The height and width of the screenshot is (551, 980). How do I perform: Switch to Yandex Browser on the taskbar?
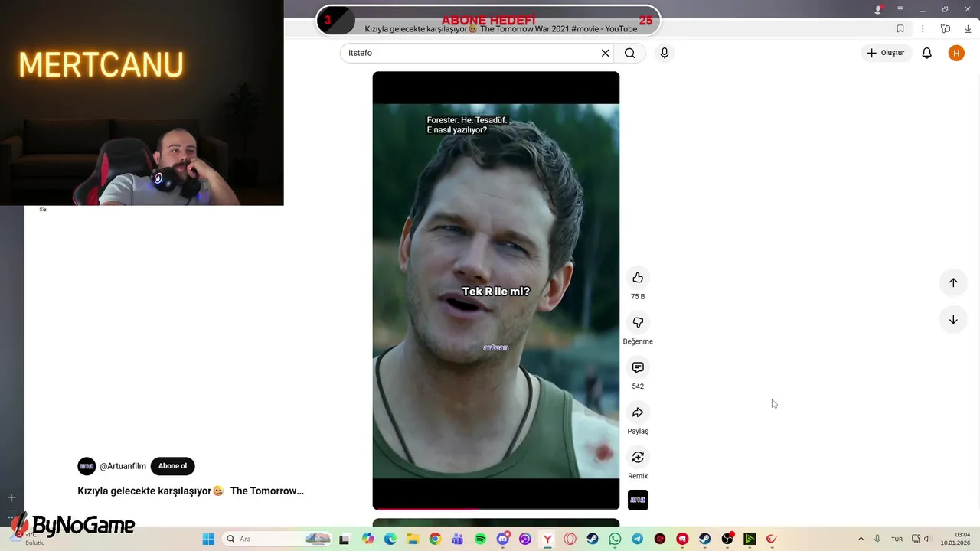(547, 539)
